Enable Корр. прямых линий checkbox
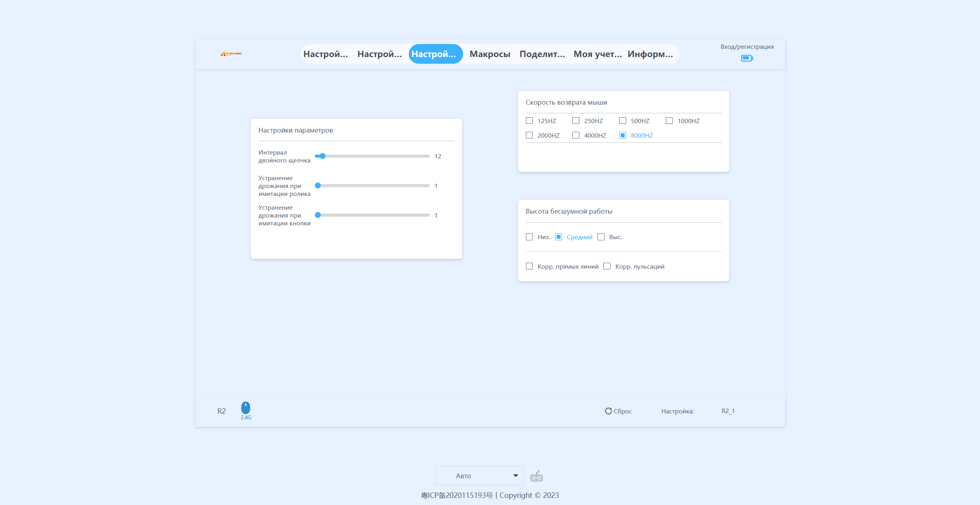Image resolution: width=980 pixels, height=505 pixels. [530, 266]
